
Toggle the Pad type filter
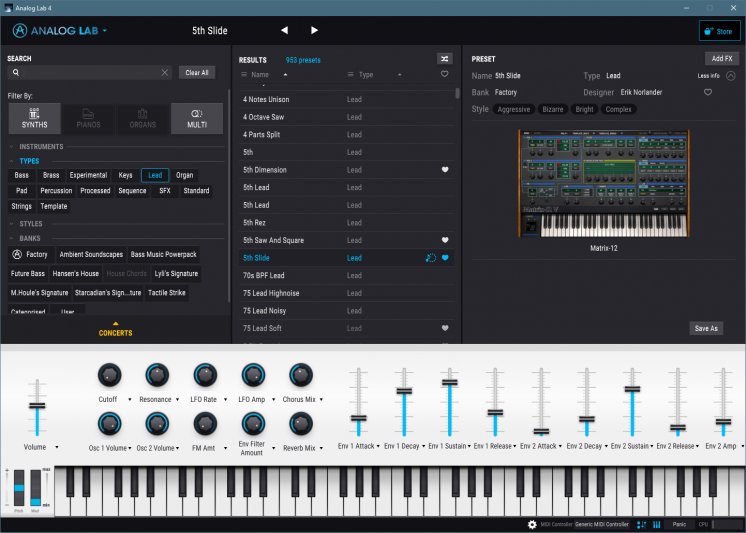[x=21, y=191]
